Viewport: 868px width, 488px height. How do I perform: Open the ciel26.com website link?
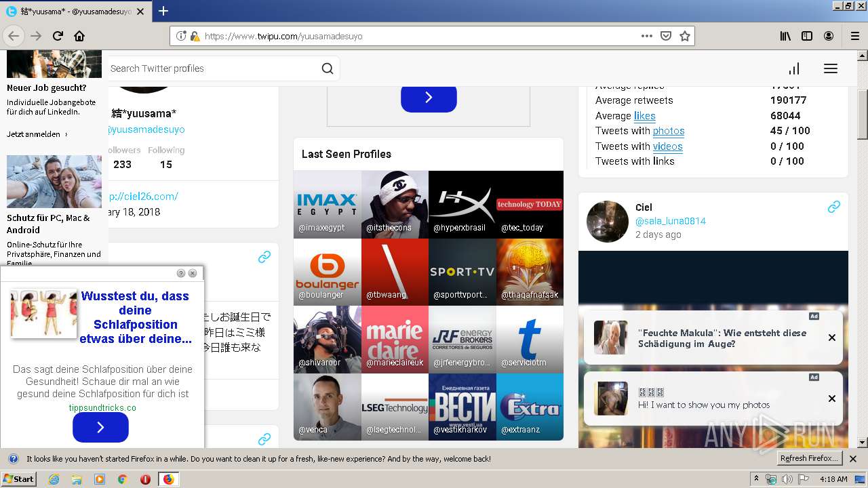[143, 196]
